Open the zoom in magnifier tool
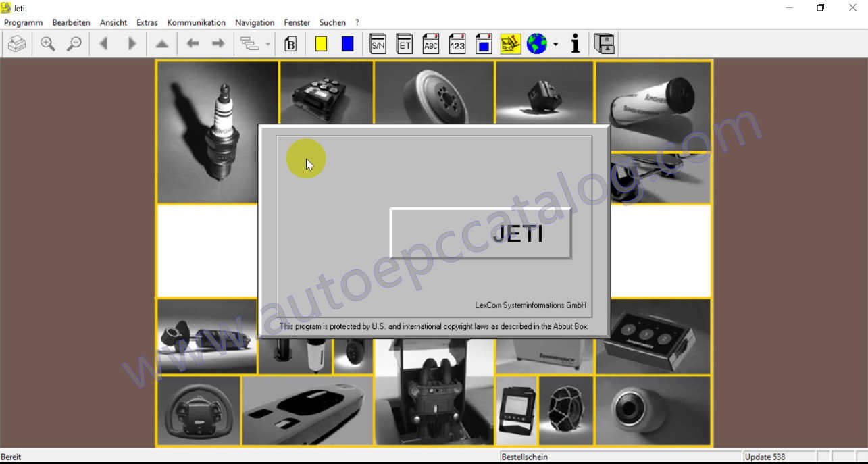 pyautogui.click(x=47, y=43)
